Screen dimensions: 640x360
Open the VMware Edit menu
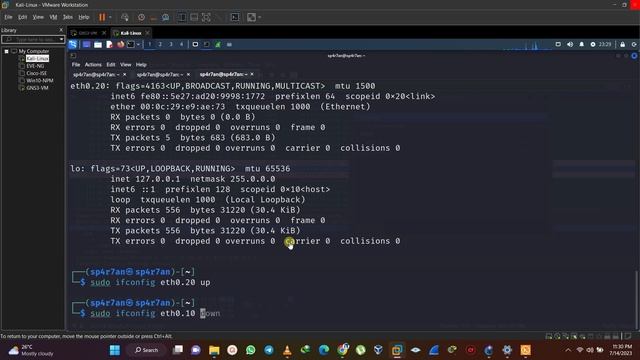tap(22, 17)
